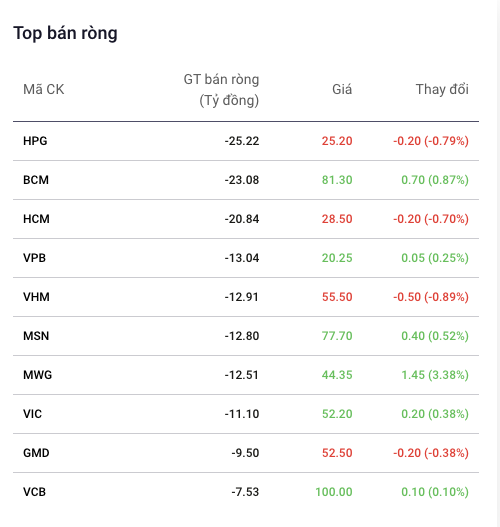The width and height of the screenshot is (500, 527).
Task: Open the BCM stock ticker
Action: 36,180
